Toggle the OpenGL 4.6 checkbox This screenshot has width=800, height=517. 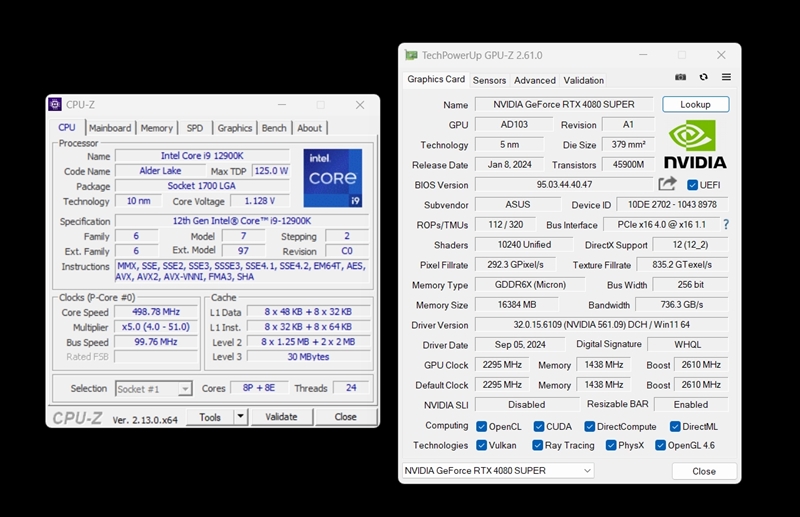click(x=660, y=445)
